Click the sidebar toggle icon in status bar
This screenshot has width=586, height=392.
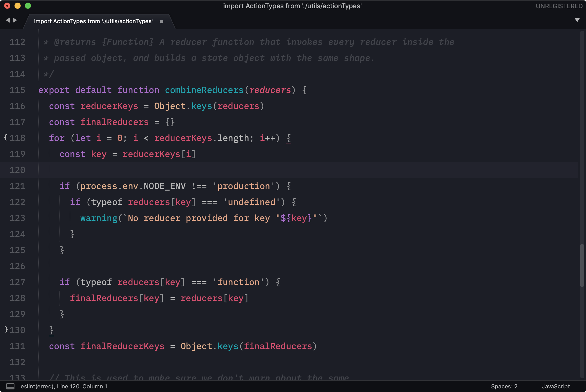(x=10, y=386)
